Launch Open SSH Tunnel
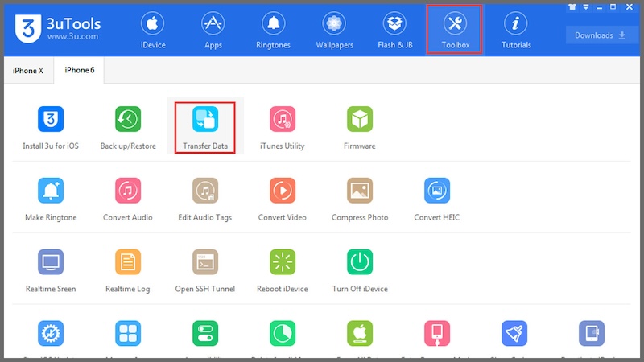The image size is (644, 362). 205,271
